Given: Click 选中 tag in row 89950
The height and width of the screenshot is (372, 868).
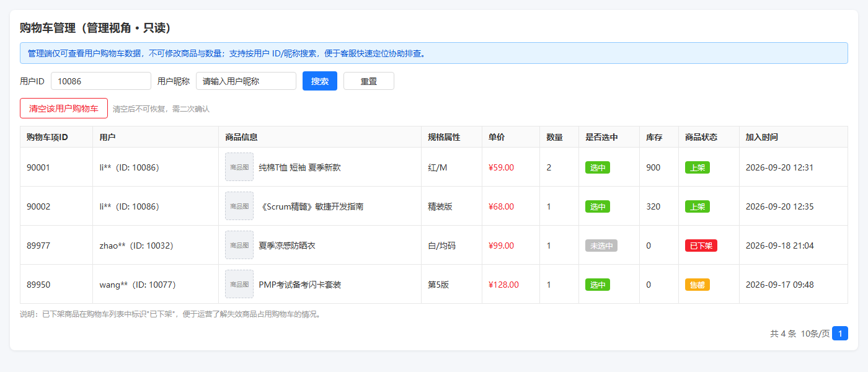Looking at the screenshot, I should click(598, 285).
